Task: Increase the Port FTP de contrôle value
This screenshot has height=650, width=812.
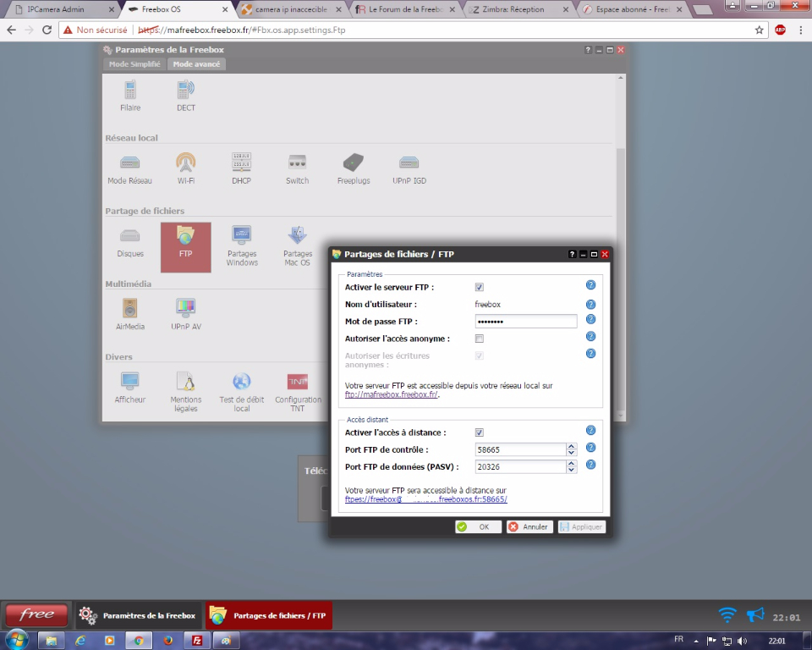Action: 571,446
